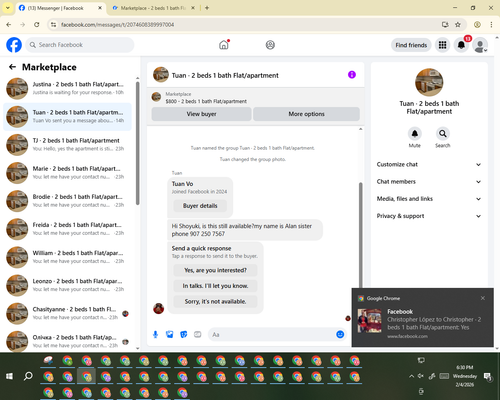Open the site information icon in address bar

click(53, 25)
